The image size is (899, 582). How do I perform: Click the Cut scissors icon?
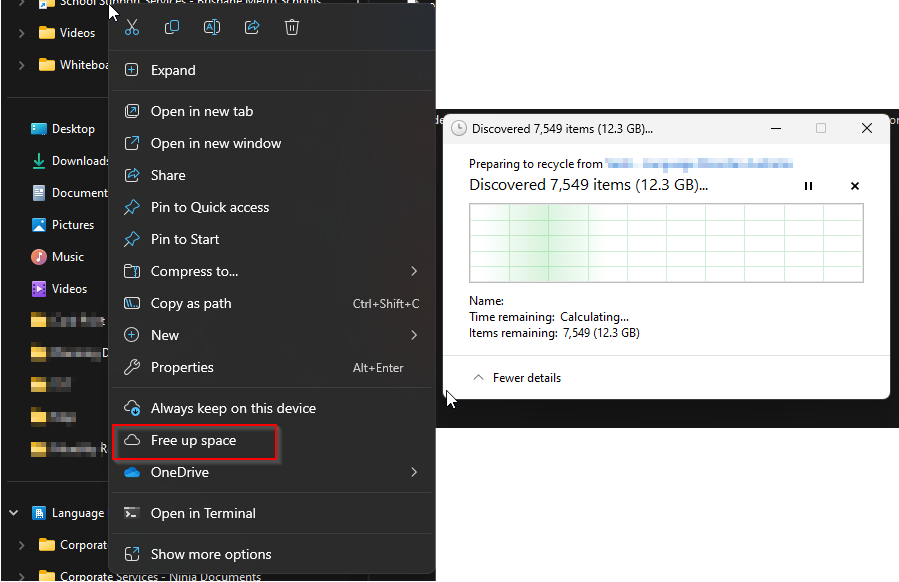tap(131, 28)
